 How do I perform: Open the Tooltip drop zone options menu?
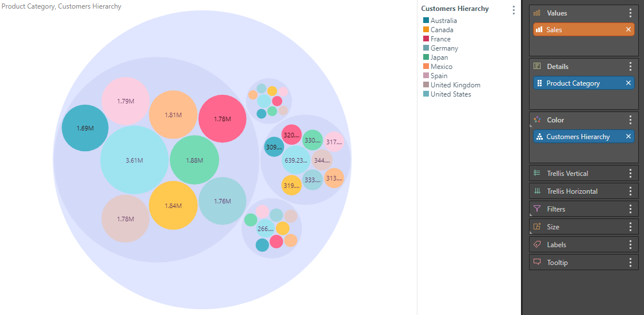(x=630, y=263)
